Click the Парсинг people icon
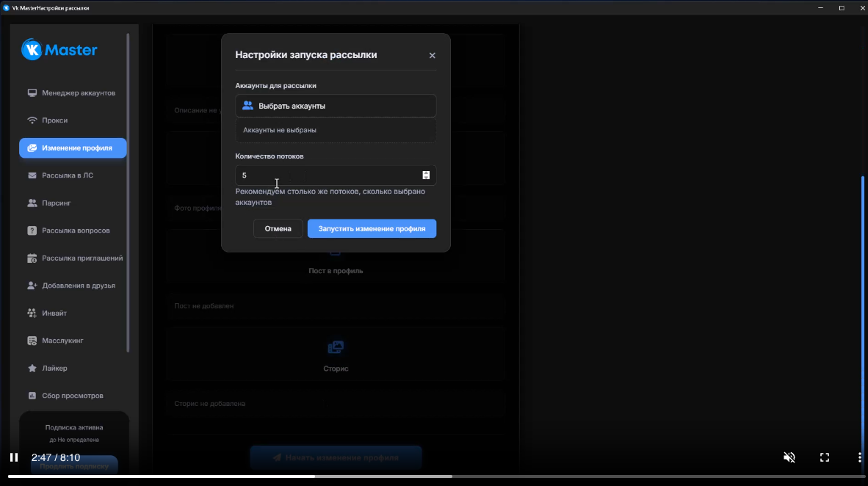 tap(32, 203)
